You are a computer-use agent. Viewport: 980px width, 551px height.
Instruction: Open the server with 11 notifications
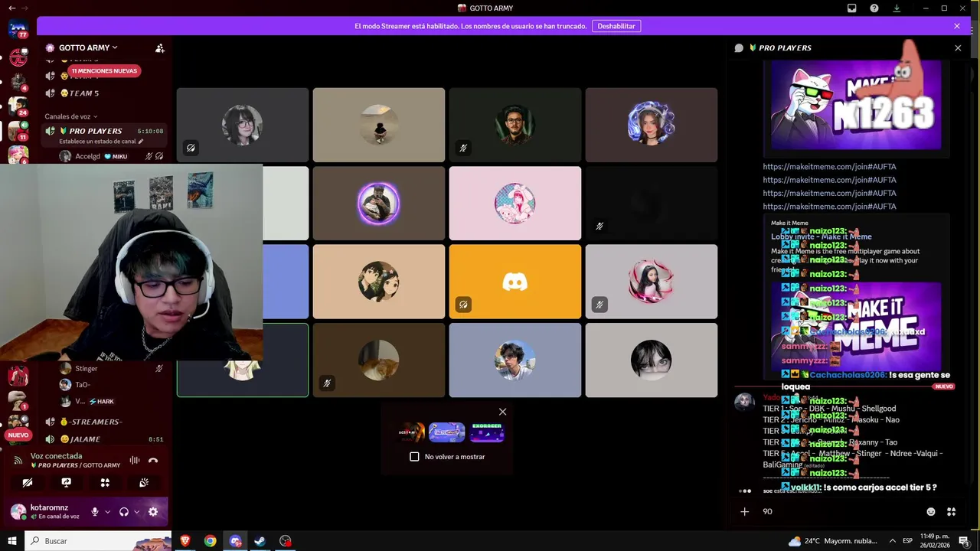(x=18, y=130)
